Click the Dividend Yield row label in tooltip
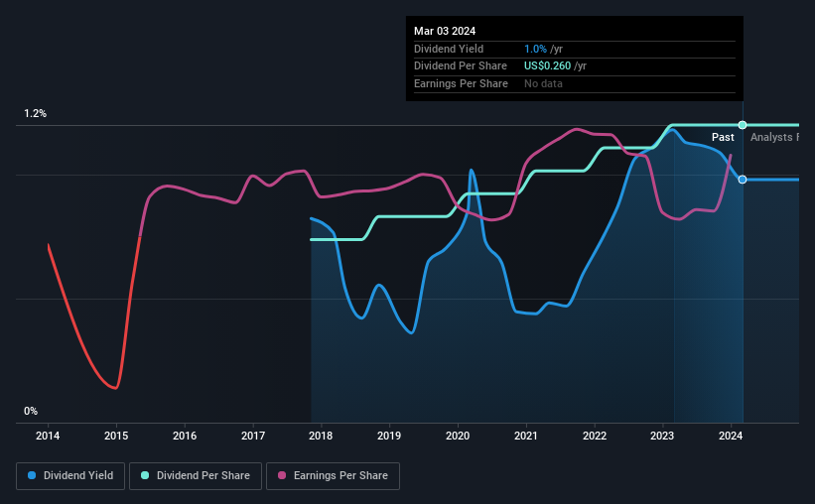 click(449, 49)
